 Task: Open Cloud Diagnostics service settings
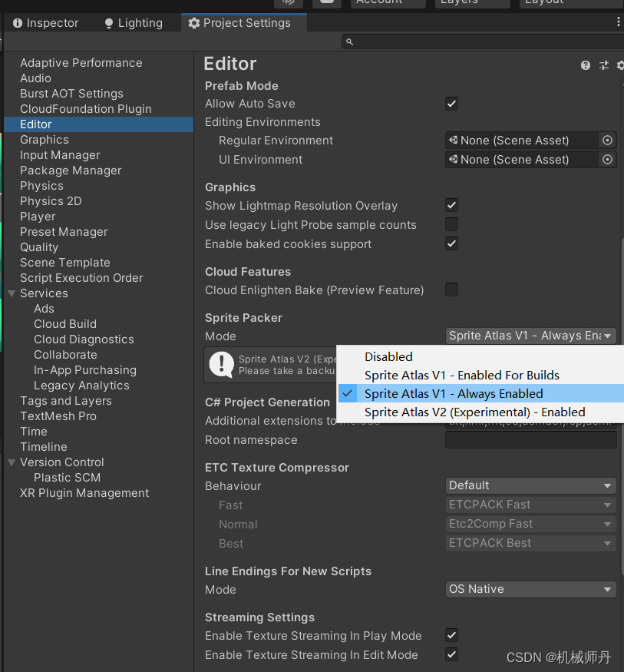click(84, 339)
